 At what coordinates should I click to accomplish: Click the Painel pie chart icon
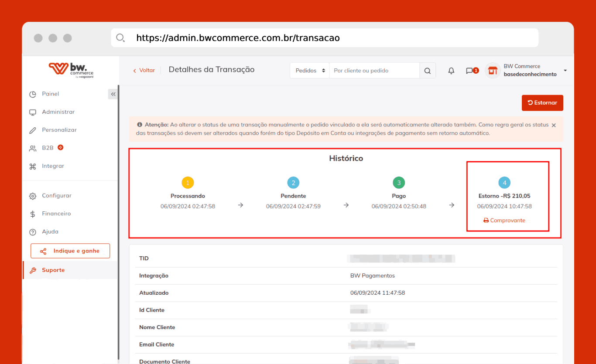click(33, 94)
